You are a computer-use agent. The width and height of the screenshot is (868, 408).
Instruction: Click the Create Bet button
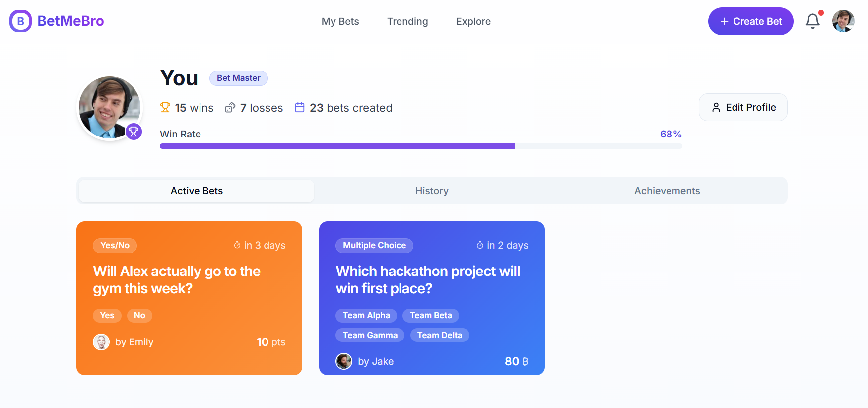[x=750, y=21]
